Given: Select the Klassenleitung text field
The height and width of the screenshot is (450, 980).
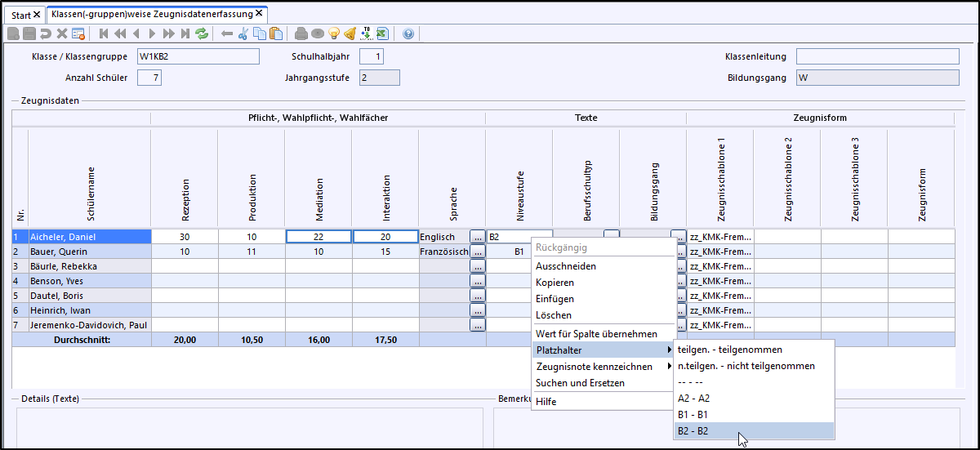Looking at the screenshot, I should click(877, 56).
